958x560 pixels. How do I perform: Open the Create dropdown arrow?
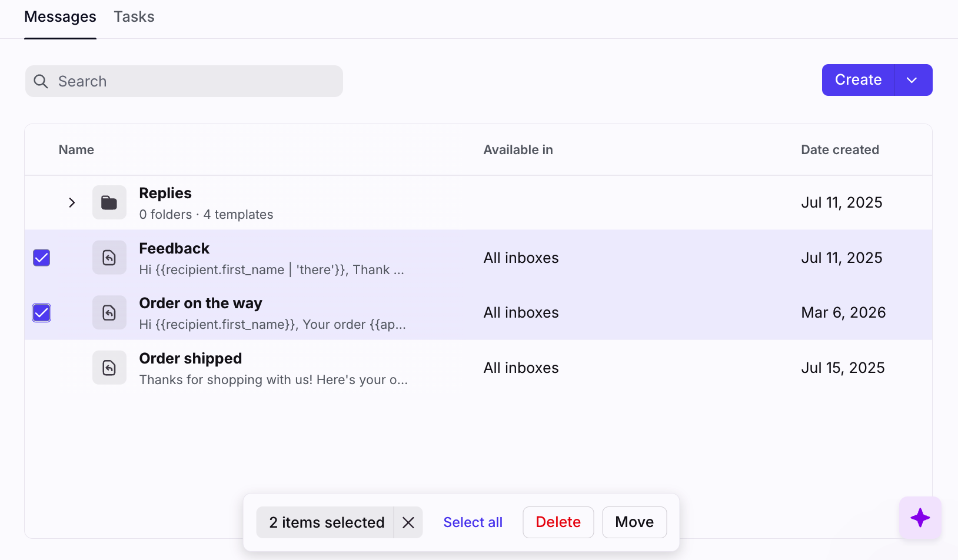(x=912, y=80)
